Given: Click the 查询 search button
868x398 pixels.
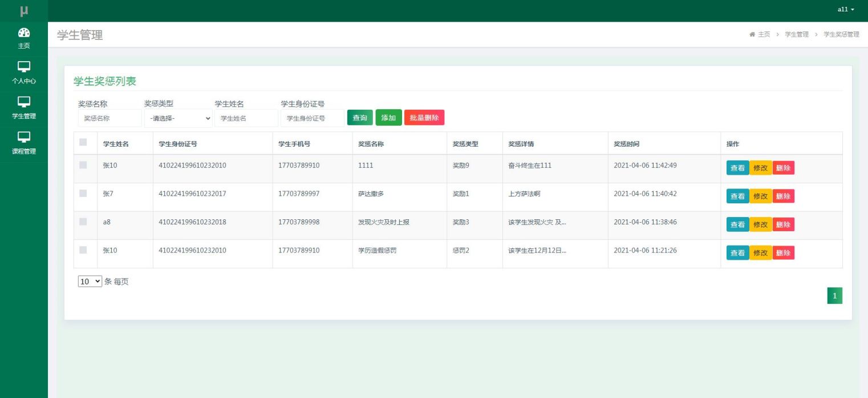Looking at the screenshot, I should tap(360, 118).
